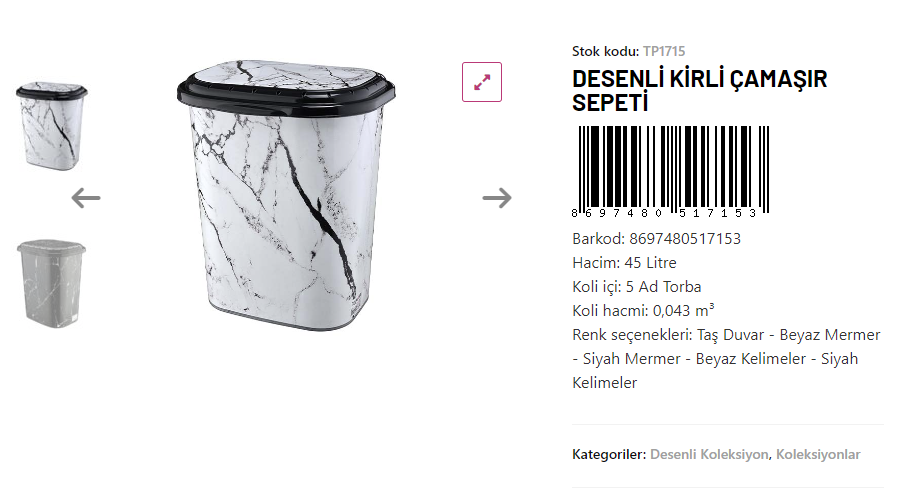Advance to next image with right arrow

(497, 198)
